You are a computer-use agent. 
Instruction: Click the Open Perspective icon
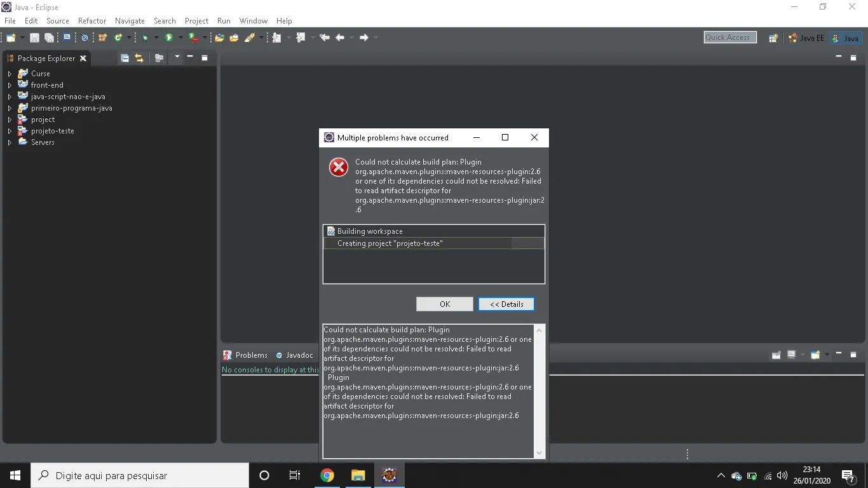click(773, 38)
